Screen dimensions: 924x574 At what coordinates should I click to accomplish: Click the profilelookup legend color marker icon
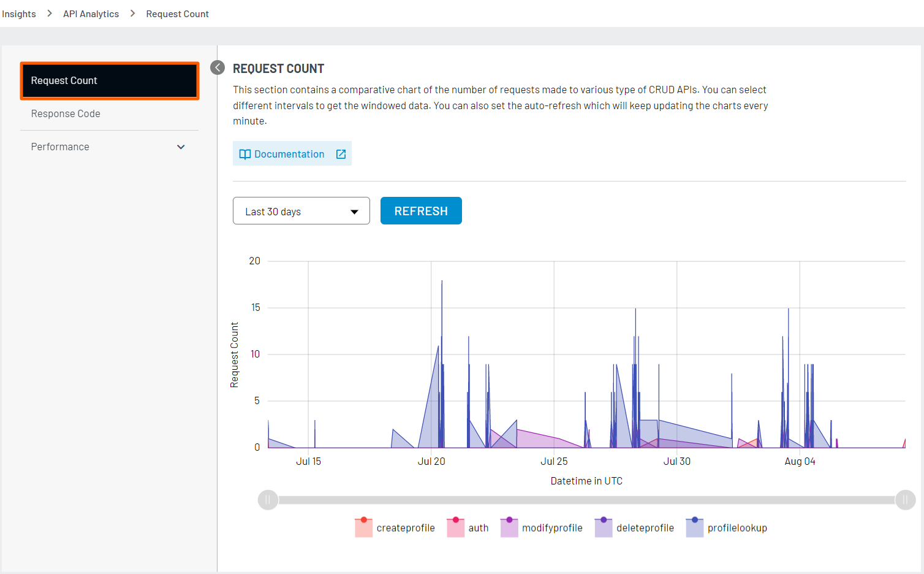pos(695,527)
